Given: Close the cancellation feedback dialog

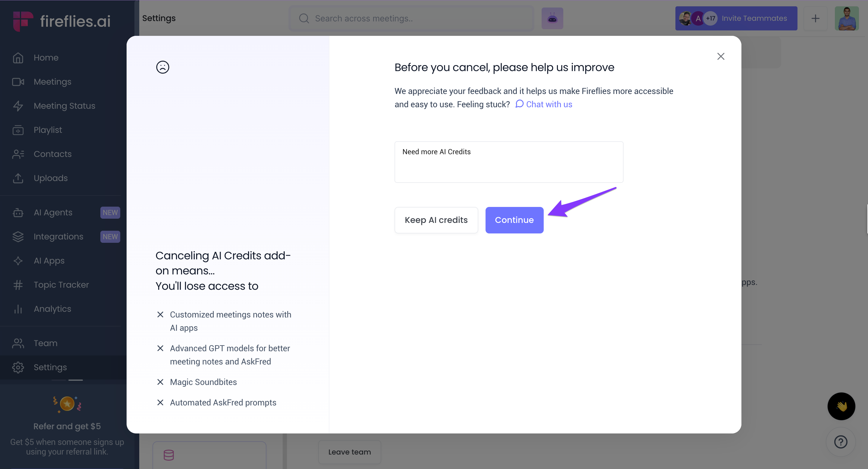Looking at the screenshot, I should coord(720,56).
